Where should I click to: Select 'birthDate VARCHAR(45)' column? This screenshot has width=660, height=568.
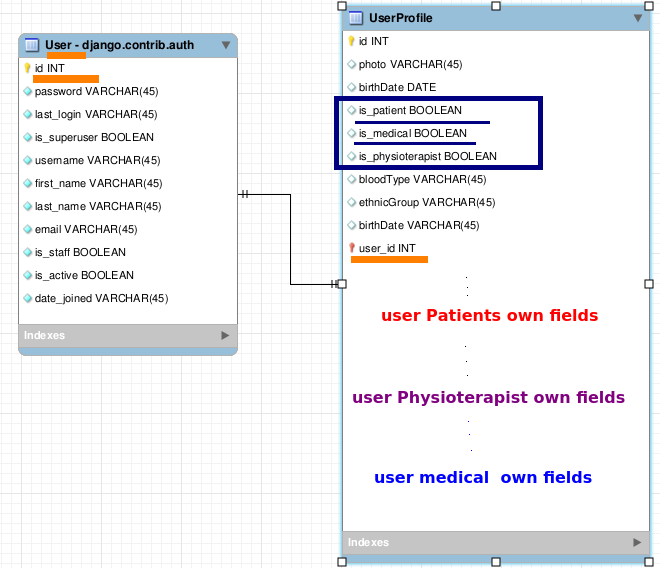[419, 226]
